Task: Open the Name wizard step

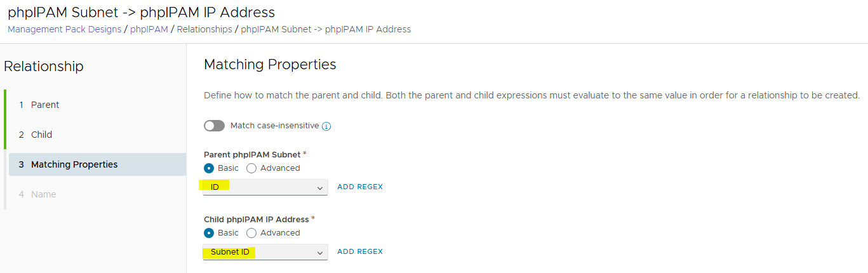Action: [43, 194]
